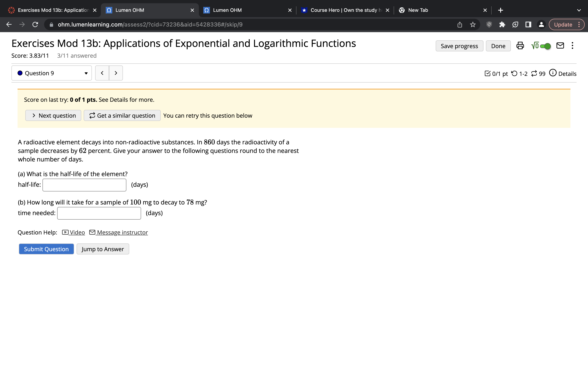Click the print icon near Done
This screenshot has width=588, height=367.
point(520,46)
